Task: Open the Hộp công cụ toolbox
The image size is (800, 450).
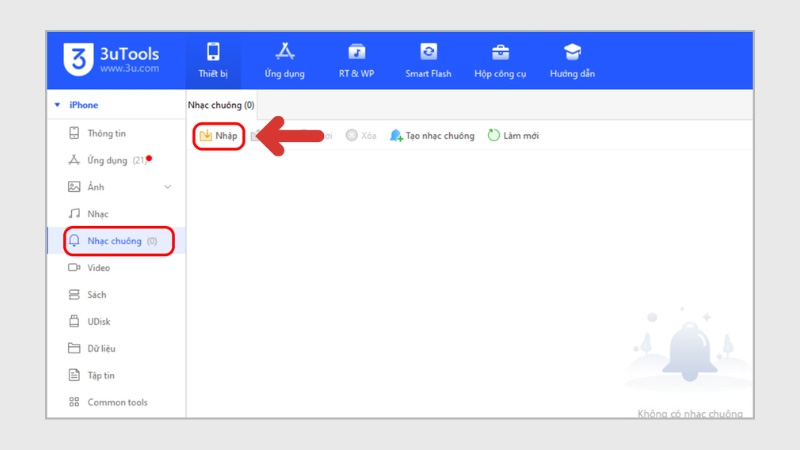Action: point(500,60)
